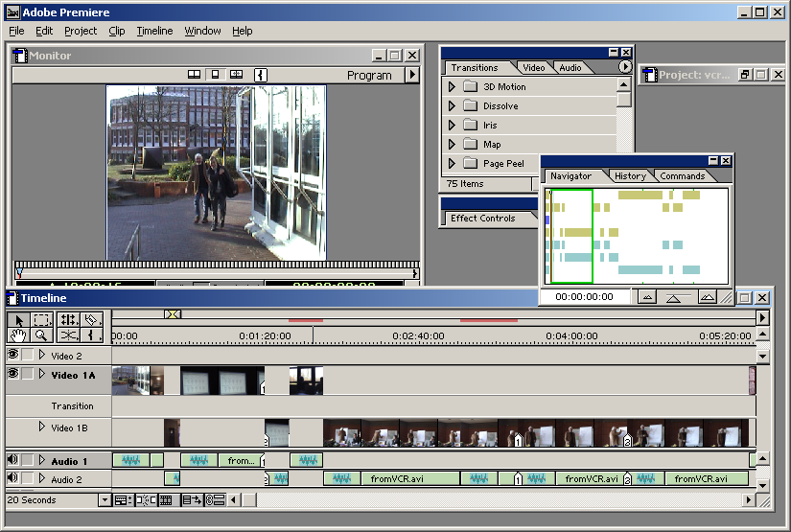Click the Timeline window title icon

[x=12, y=298]
